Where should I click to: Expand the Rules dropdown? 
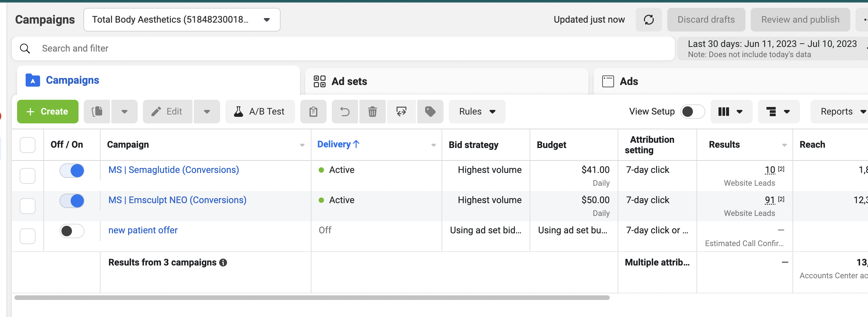pyautogui.click(x=477, y=111)
